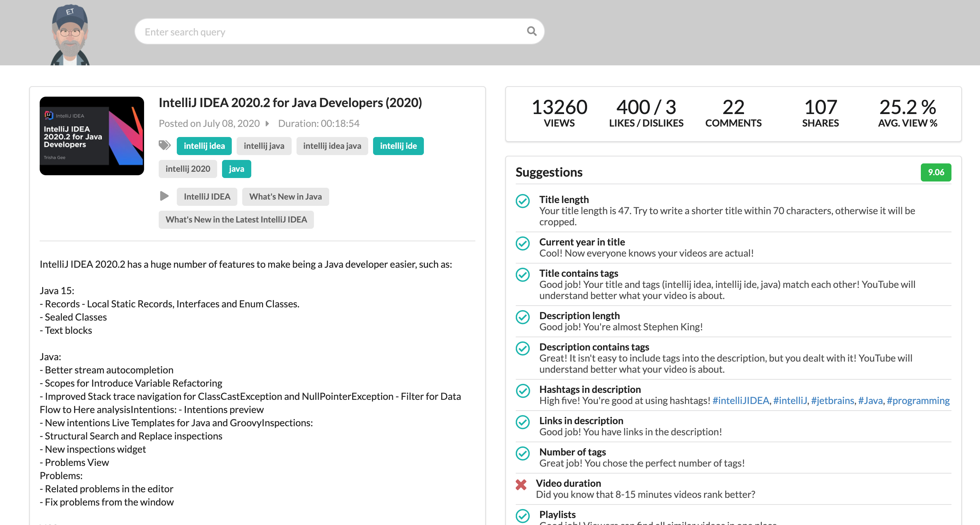Click the '- Sealed Classes' description line

pyautogui.click(x=73, y=317)
